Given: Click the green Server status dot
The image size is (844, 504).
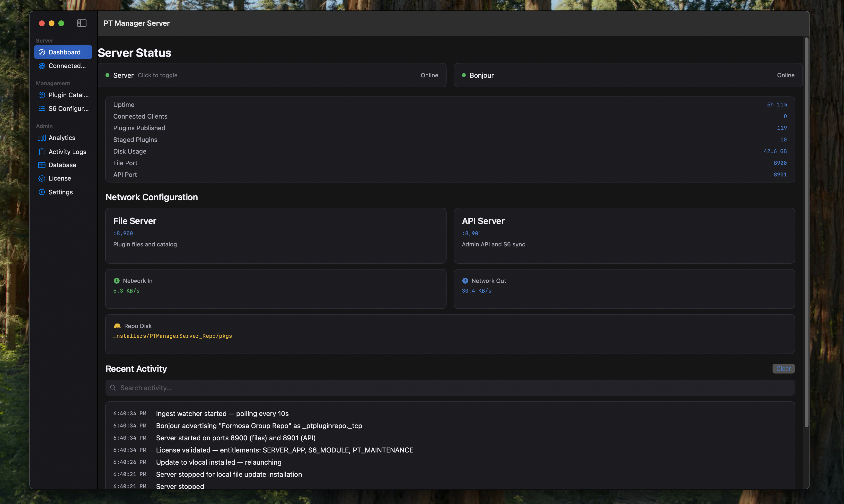Looking at the screenshot, I should [x=107, y=75].
